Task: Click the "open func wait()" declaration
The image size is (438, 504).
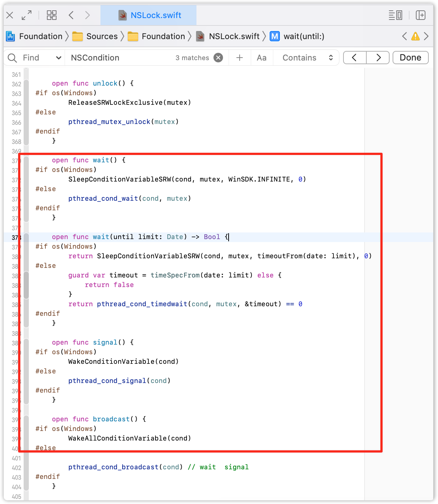Action: coord(89,160)
